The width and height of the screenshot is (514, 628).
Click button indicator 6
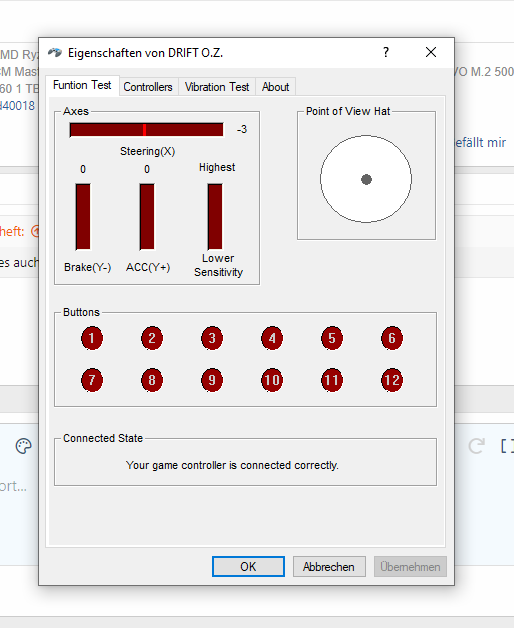pos(392,338)
